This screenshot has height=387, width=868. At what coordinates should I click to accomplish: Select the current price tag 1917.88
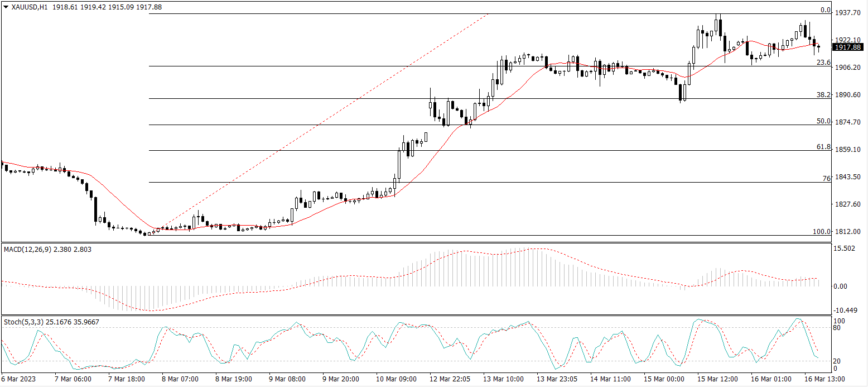848,47
